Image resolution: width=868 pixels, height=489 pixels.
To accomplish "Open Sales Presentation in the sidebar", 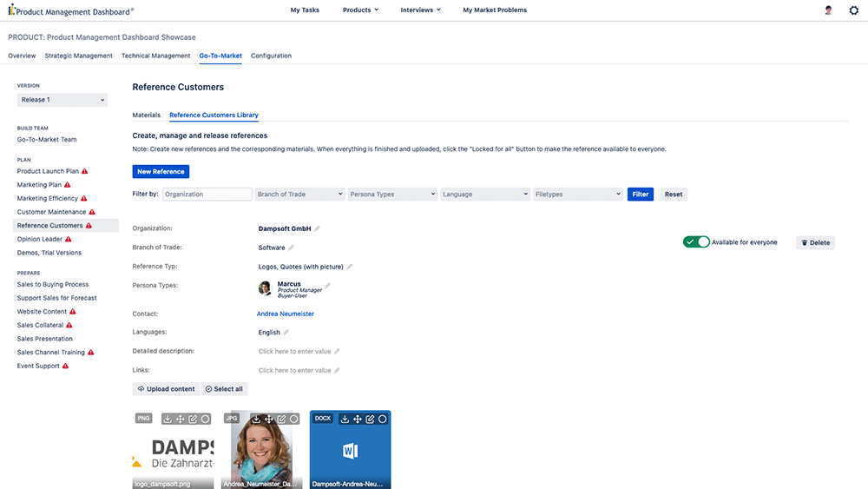I will click(45, 339).
